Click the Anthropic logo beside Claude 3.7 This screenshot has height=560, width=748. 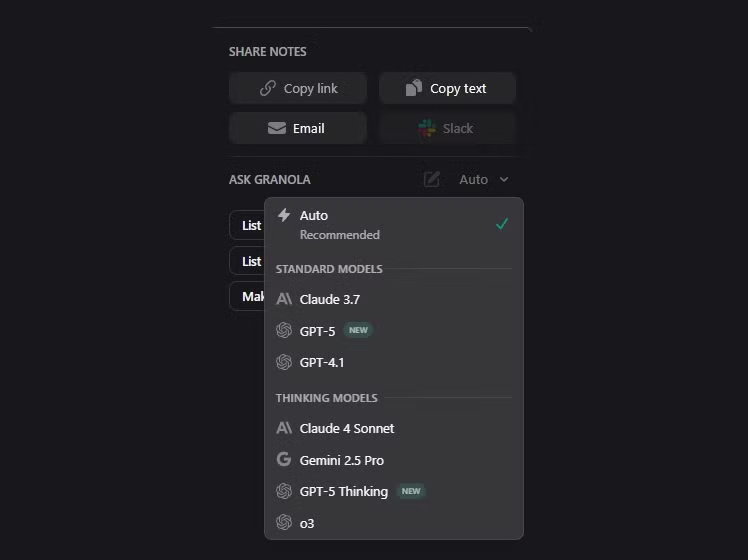(x=284, y=299)
